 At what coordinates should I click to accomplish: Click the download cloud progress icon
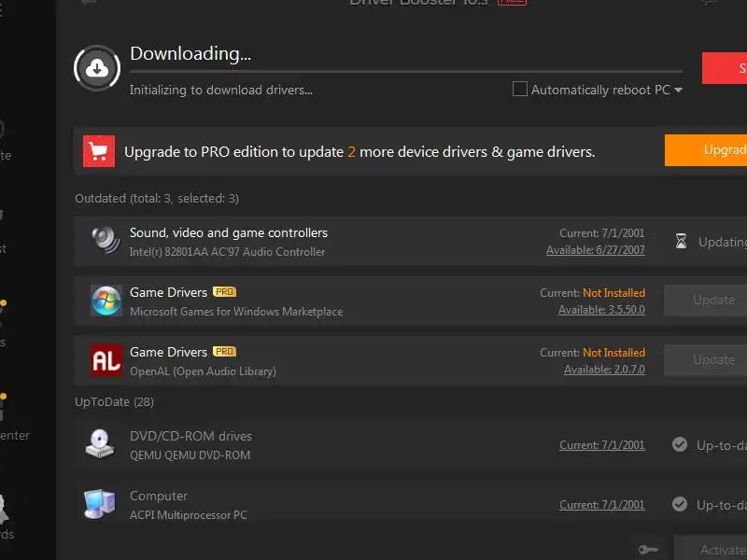pyautogui.click(x=97, y=68)
